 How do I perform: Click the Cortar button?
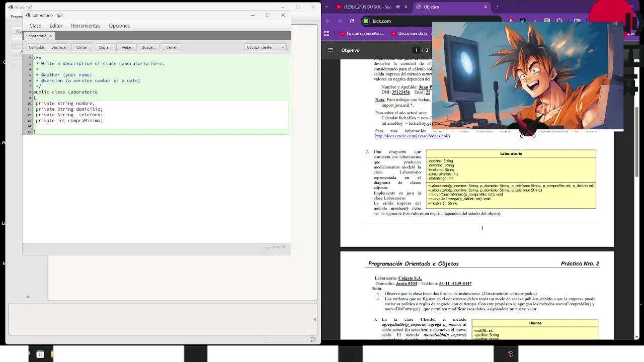82,47
